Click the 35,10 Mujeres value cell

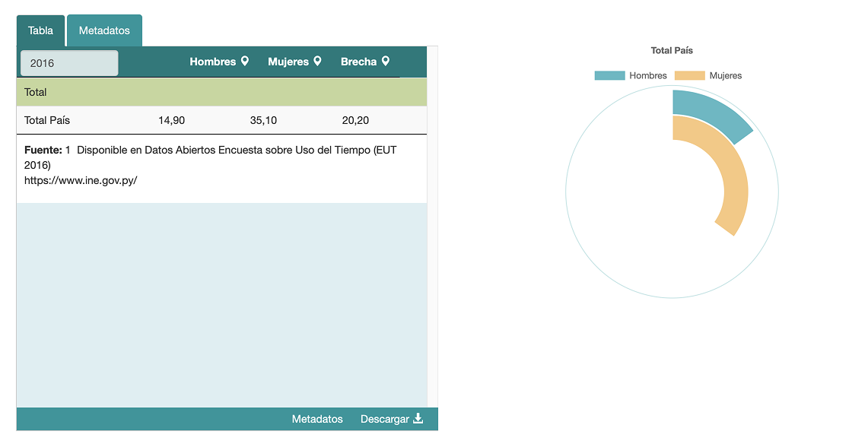click(263, 120)
